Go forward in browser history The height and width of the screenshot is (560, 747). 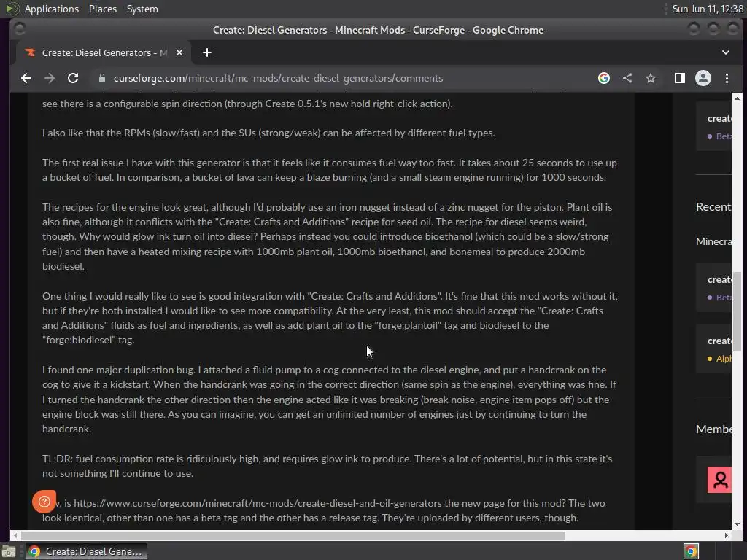point(50,78)
